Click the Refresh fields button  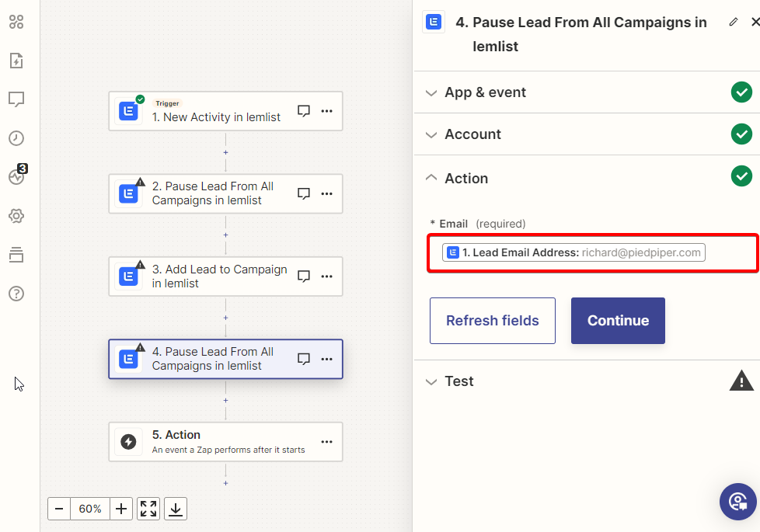click(493, 321)
